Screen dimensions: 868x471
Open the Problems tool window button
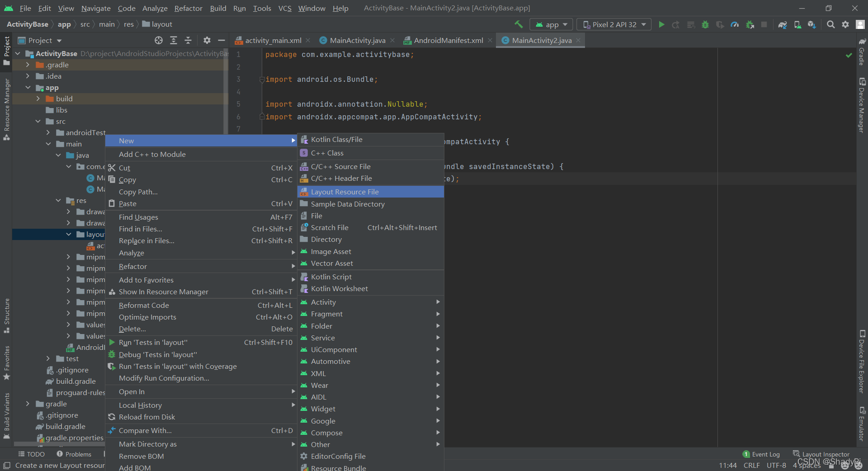pyautogui.click(x=74, y=454)
